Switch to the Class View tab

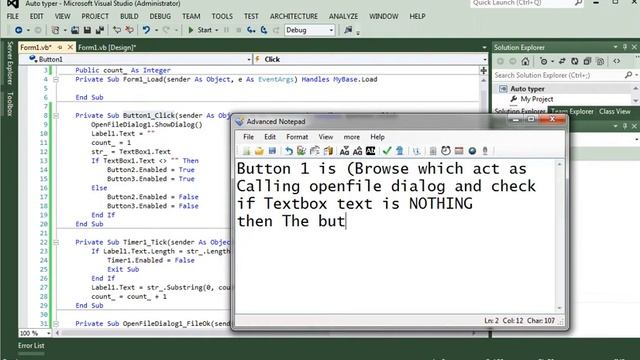[x=615, y=111]
